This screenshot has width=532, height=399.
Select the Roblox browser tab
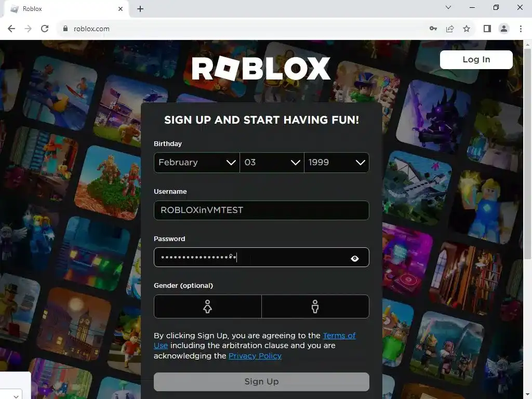point(66,9)
